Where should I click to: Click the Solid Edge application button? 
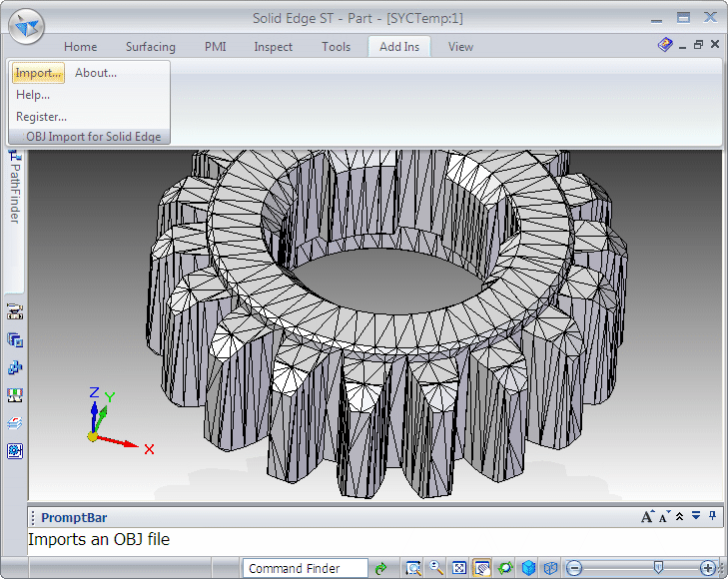(x=27, y=27)
